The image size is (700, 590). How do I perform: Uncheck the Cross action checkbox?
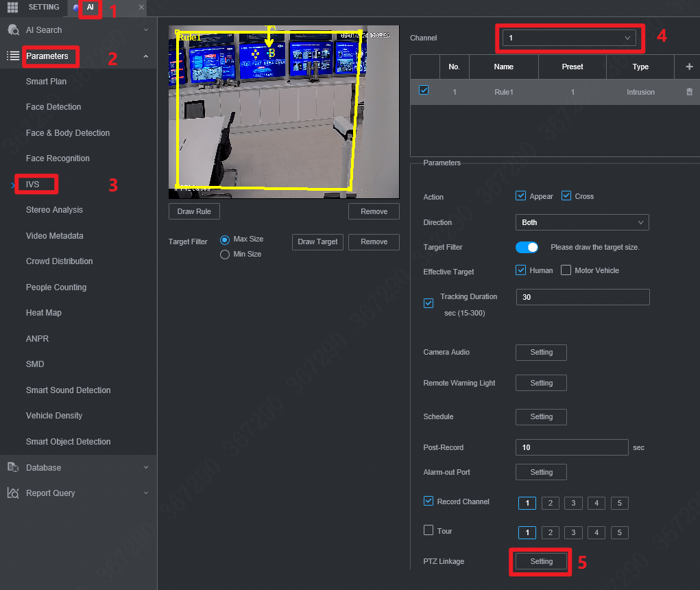point(566,196)
